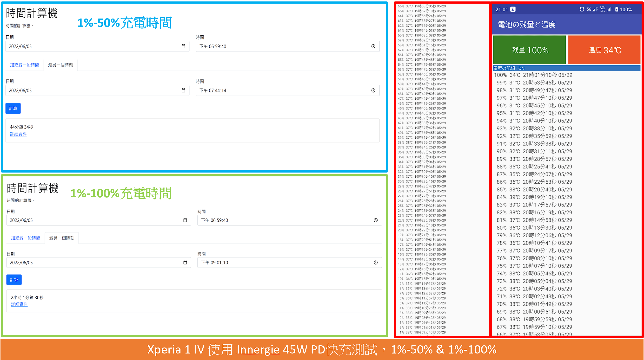Open 詳細資料 link under 44分鐘 34秒
The height and width of the screenshot is (360, 644).
[x=18, y=134]
